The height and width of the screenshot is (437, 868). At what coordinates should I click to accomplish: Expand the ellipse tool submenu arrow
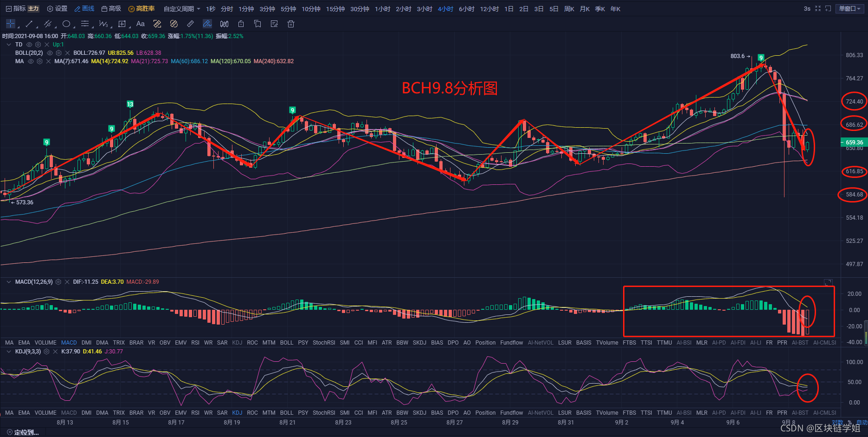pyautogui.click(x=74, y=27)
